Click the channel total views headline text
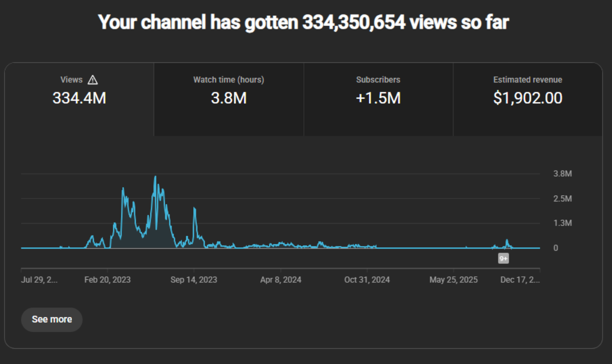The height and width of the screenshot is (364, 612). [x=304, y=22]
